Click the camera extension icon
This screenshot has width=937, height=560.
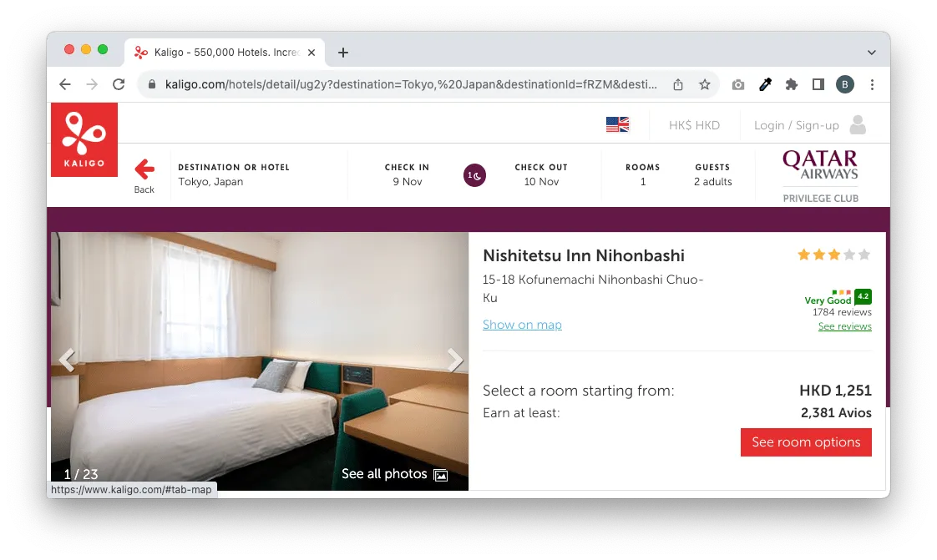click(x=738, y=85)
